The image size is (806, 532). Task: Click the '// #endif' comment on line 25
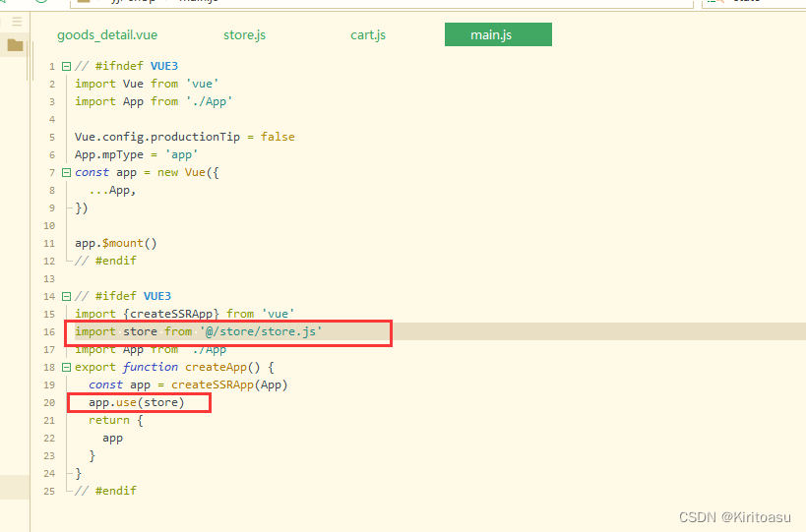click(105, 491)
